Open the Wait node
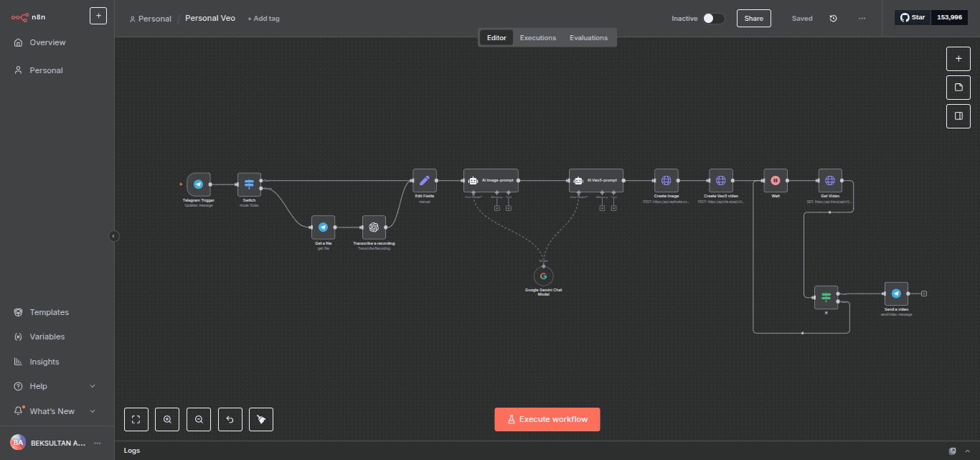 (776, 181)
